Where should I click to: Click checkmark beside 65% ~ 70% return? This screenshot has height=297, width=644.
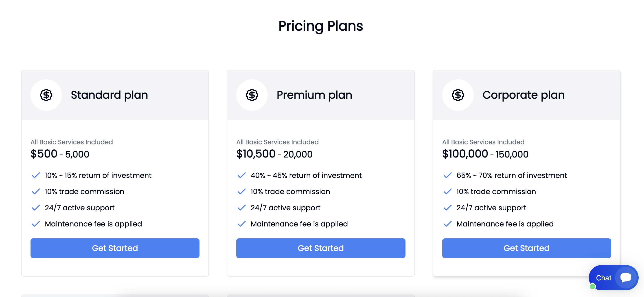tap(447, 175)
